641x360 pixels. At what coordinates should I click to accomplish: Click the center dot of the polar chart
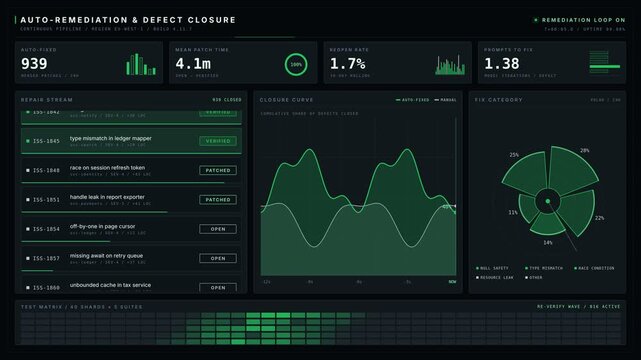(x=548, y=201)
